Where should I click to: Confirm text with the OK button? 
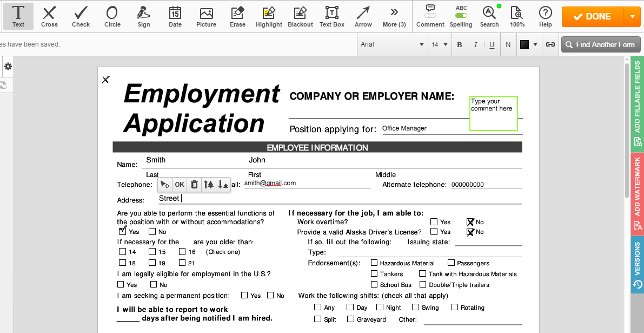pyautogui.click(x=180, y=185)
